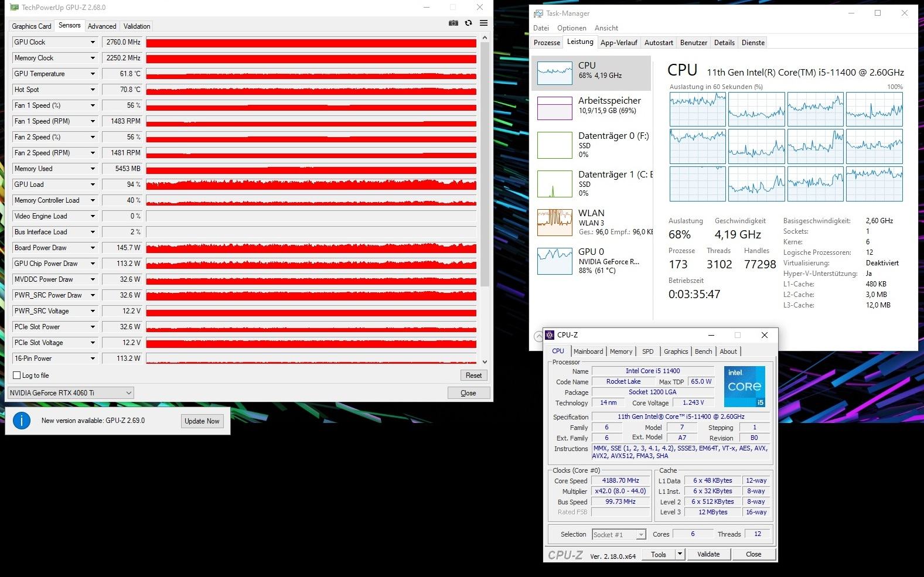The image size is (924, 577).
Task: Click the CPU-Z Name field Intel Core i5 11400
Action: [x=653, y=371]
